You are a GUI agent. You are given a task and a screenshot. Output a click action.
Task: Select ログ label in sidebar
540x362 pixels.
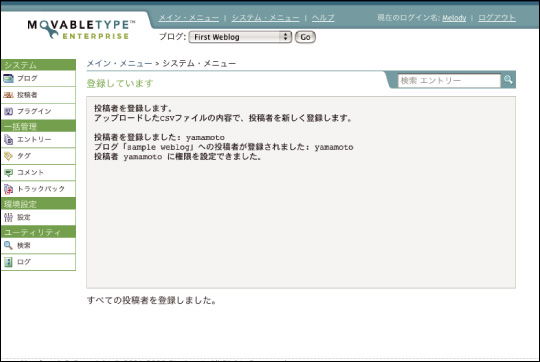[24, 262]
